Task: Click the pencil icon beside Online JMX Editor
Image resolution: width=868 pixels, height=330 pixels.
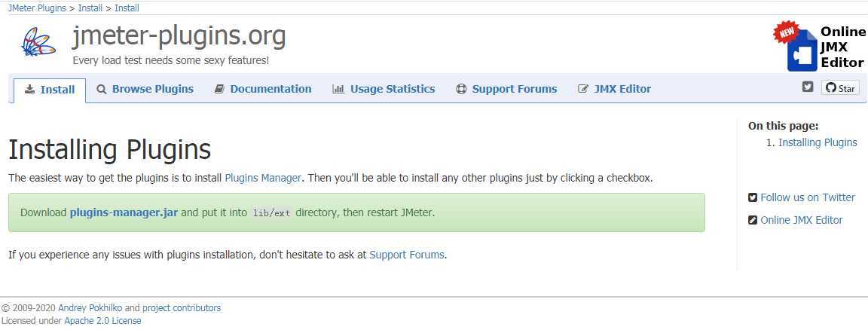Action: click(x=752, y=220)
